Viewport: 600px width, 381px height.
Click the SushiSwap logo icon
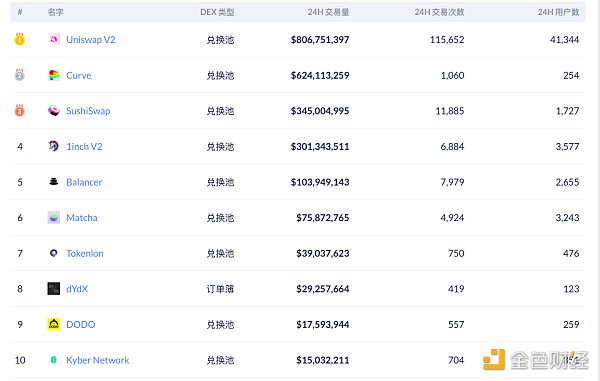[54, 111]
